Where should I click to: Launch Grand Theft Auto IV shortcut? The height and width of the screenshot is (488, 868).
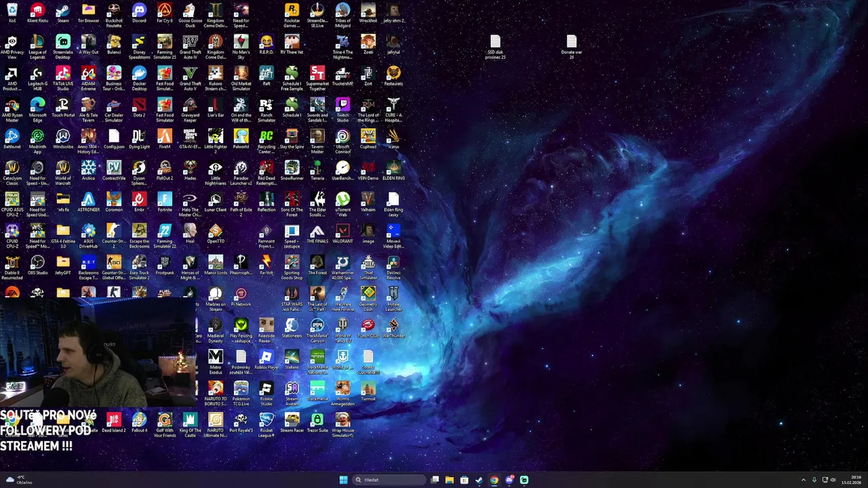pos(190,47)
